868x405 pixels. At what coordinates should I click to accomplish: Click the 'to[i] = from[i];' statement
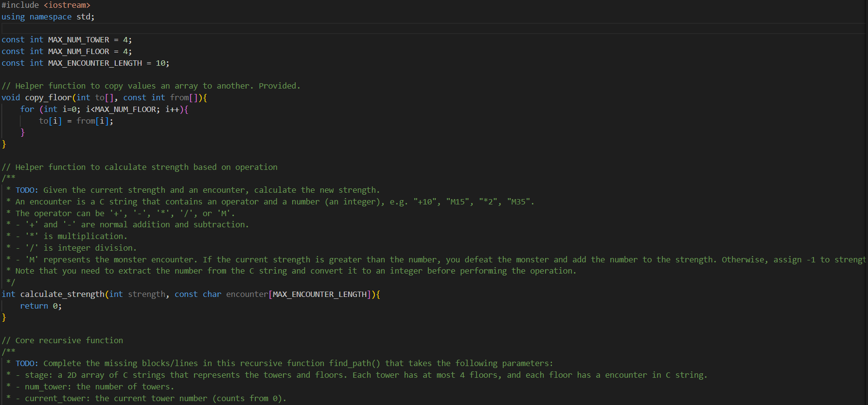point(76,121)
